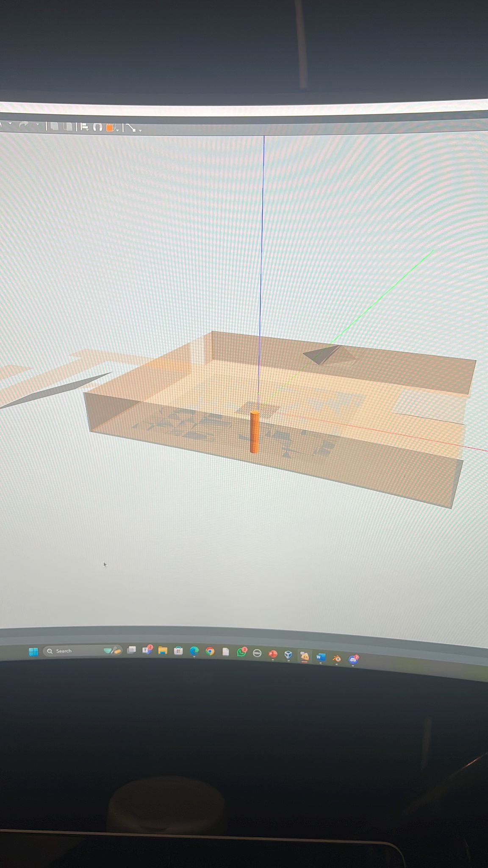Open the align objects tool
This screenshot has height=868, width=488.
84,127
